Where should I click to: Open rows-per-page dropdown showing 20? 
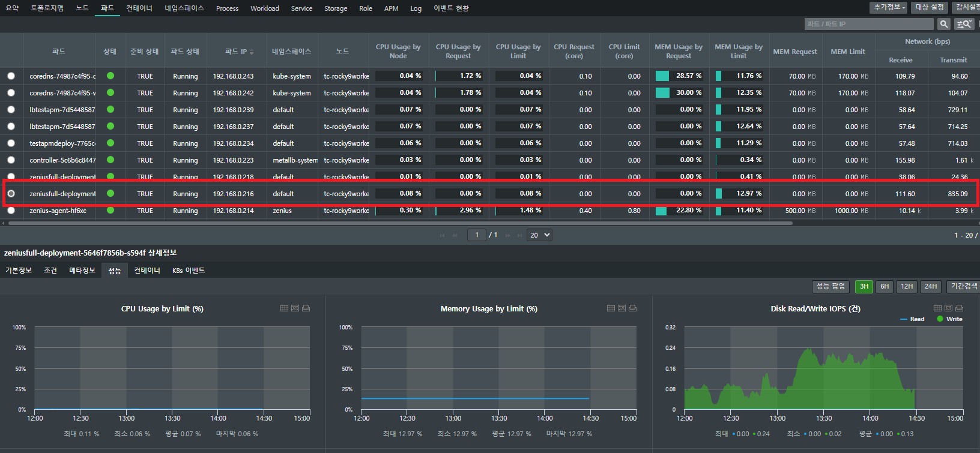coord(539,235)
